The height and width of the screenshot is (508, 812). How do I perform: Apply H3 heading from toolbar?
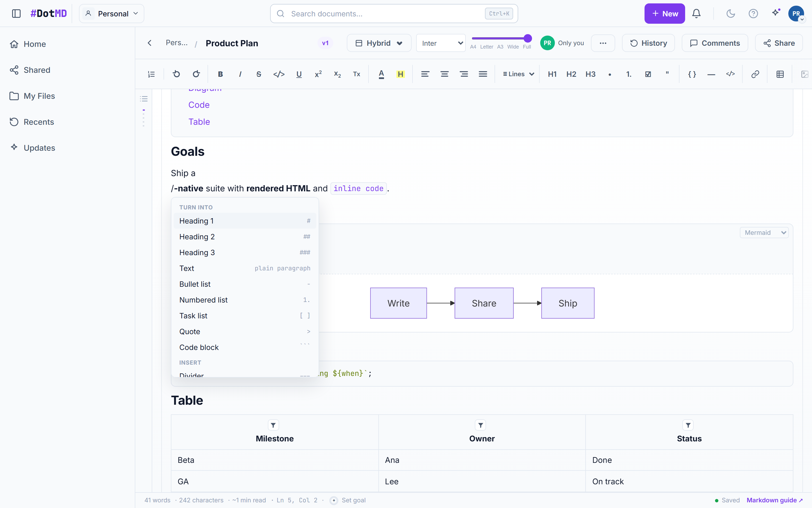591,74
